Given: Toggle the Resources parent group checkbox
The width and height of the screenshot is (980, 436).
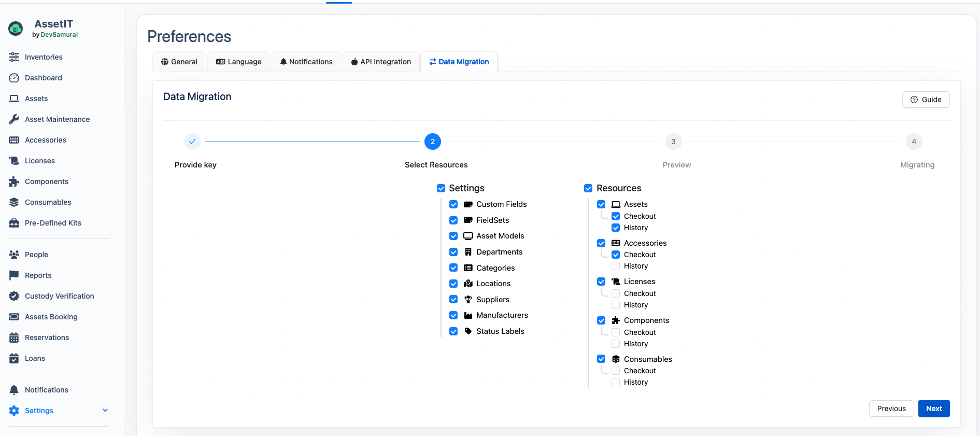Looking at the screenshot, I should pos(588,188).
